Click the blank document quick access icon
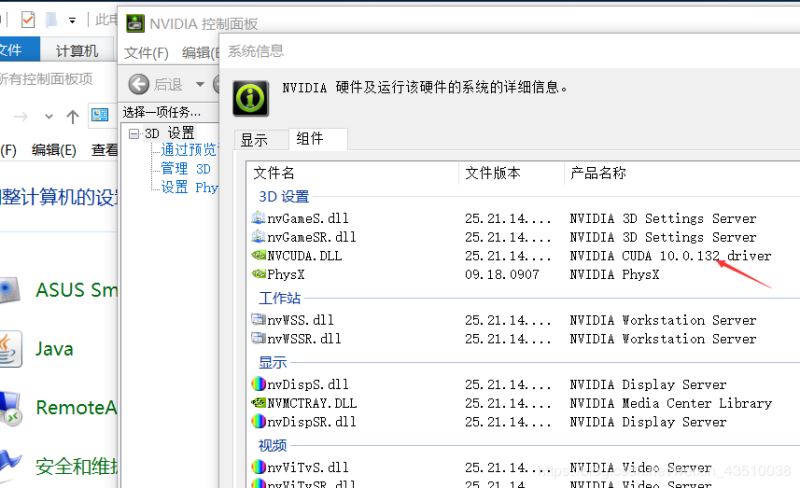 [51, 20]
